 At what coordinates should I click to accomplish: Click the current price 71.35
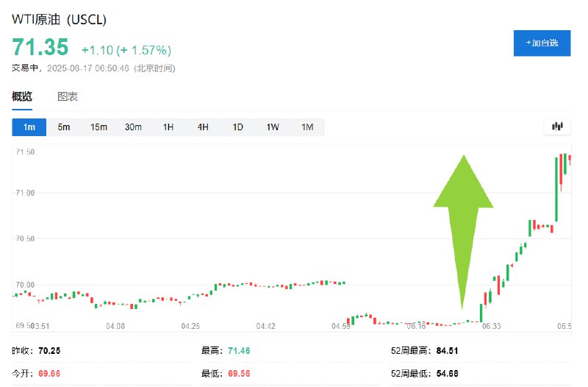tap(40, 47)
